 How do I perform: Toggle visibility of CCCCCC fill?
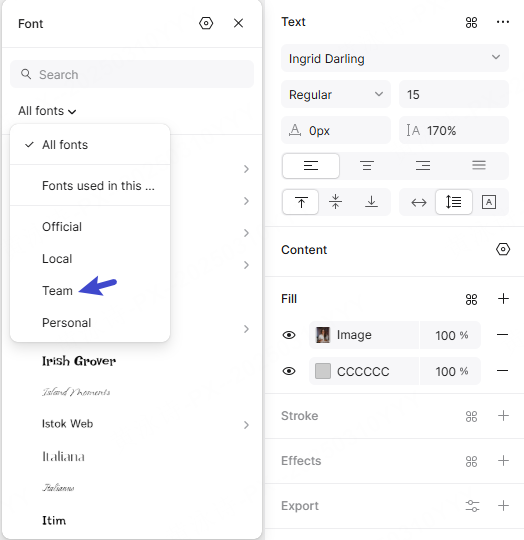pos(289,371)
